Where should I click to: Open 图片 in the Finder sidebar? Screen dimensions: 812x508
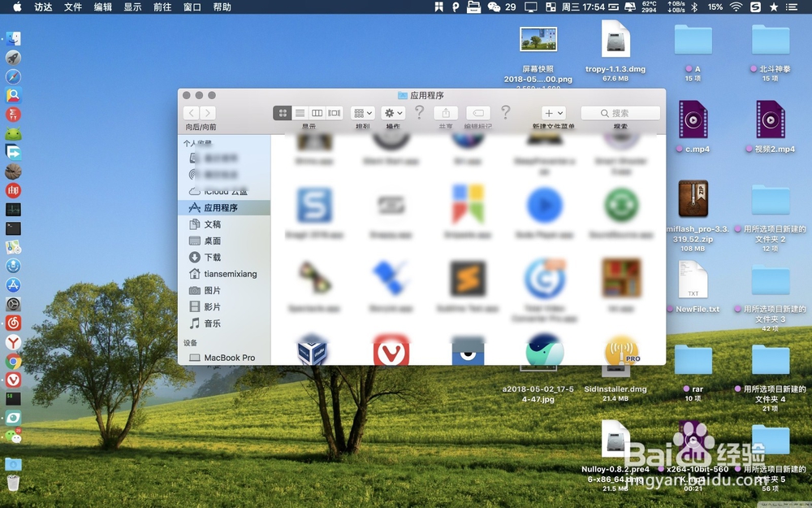[x=224, y=290]
